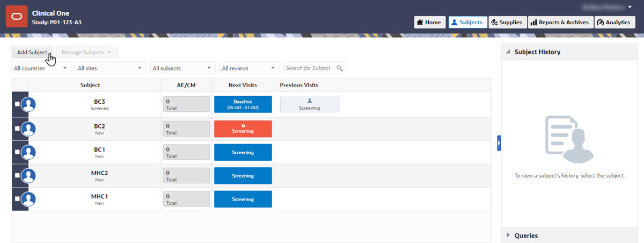Screen dimensions: 644x243
Task: Open BC3 Baseline visit button
Action: 243,104
